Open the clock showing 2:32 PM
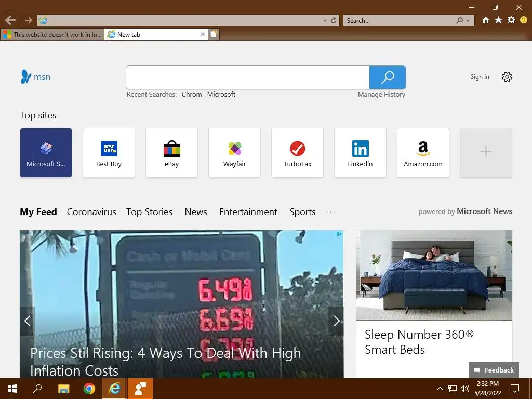The height and width of the screenshot is (399, 532). coord(487,389)
